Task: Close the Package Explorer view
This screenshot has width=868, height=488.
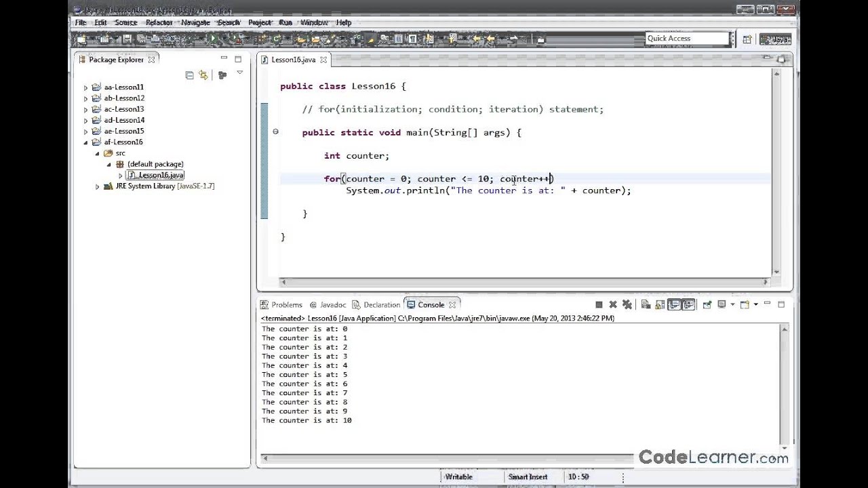Action: pos(151,60)
